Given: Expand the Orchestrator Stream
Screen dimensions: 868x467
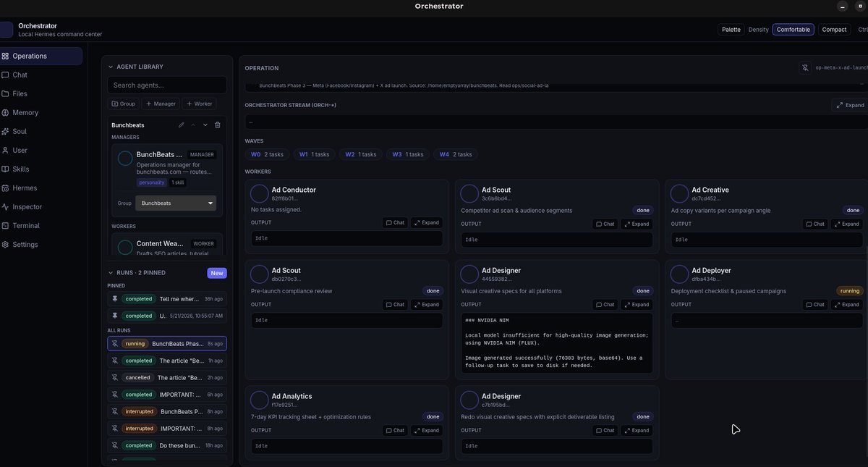Looking at the screenshot, I should [x=850, y=105].
